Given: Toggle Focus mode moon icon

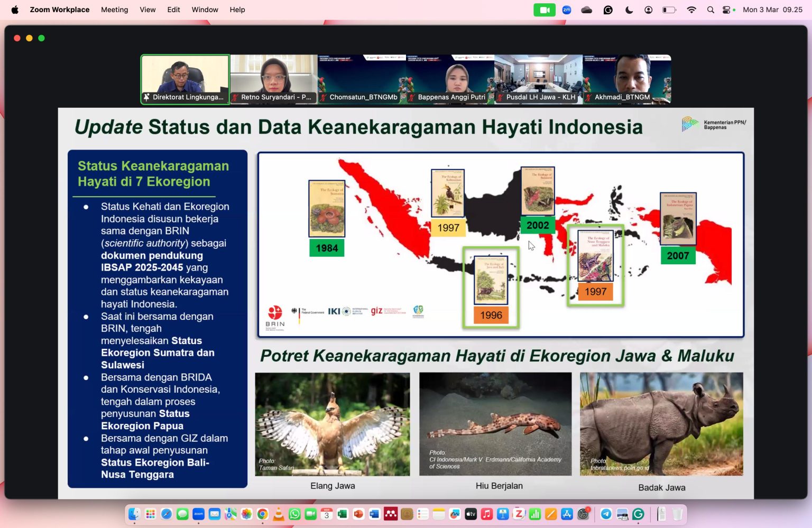Looking at the screenshot, I should coord(629,10).
